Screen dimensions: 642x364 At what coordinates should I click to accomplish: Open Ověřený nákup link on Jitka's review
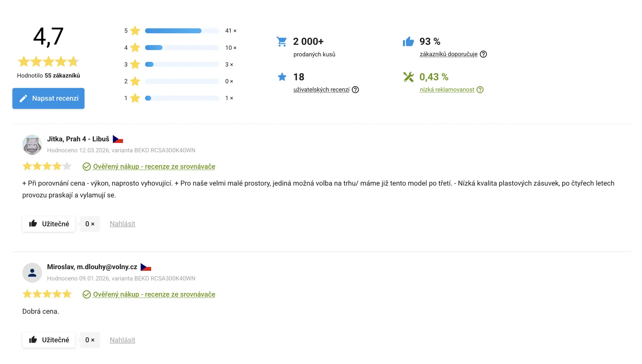click(154, 167)
